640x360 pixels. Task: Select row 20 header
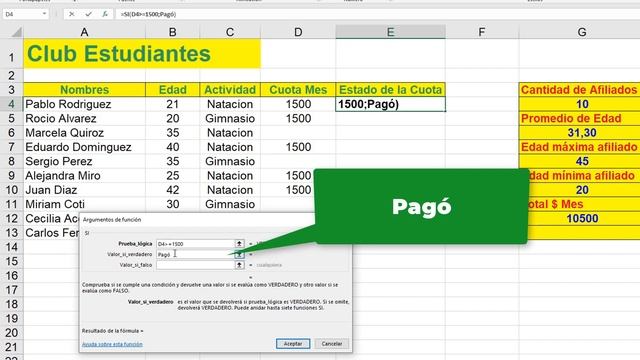point(11,333)
